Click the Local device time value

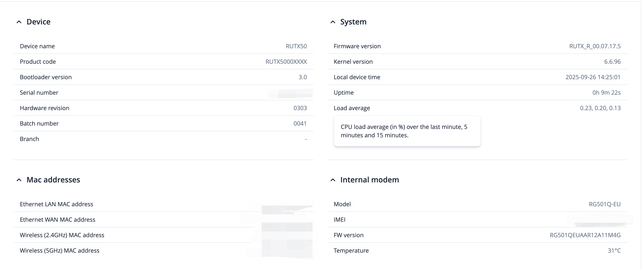[x=593, y=77]
